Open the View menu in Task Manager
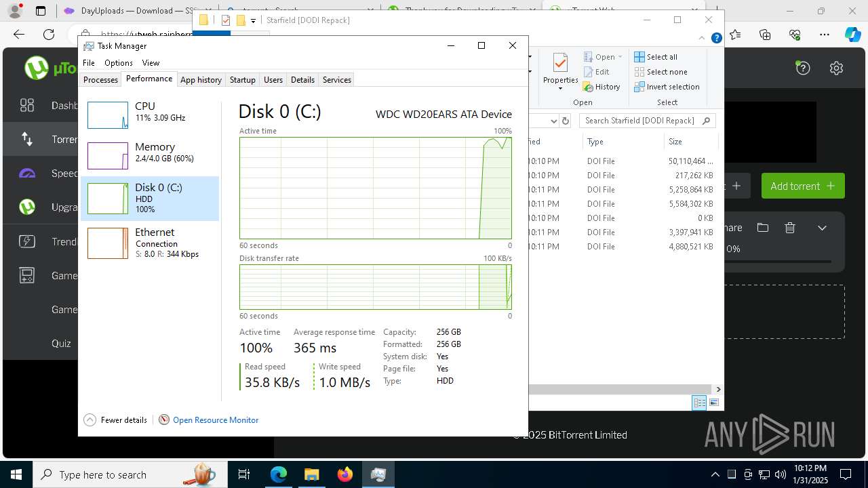 tap(151, 63)
